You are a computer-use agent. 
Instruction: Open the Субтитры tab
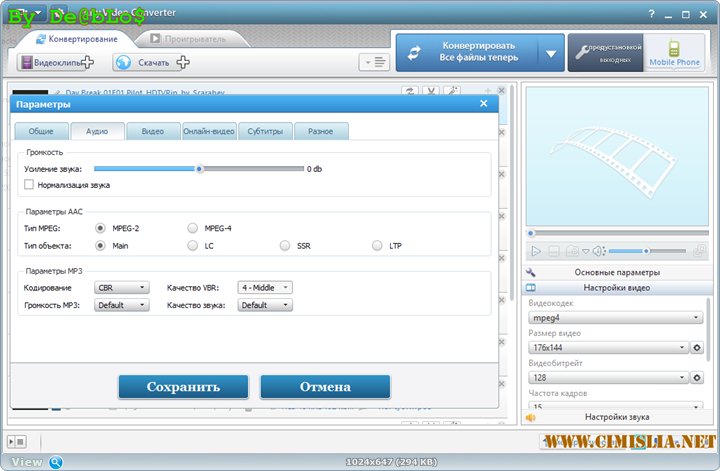click(266, 131)
